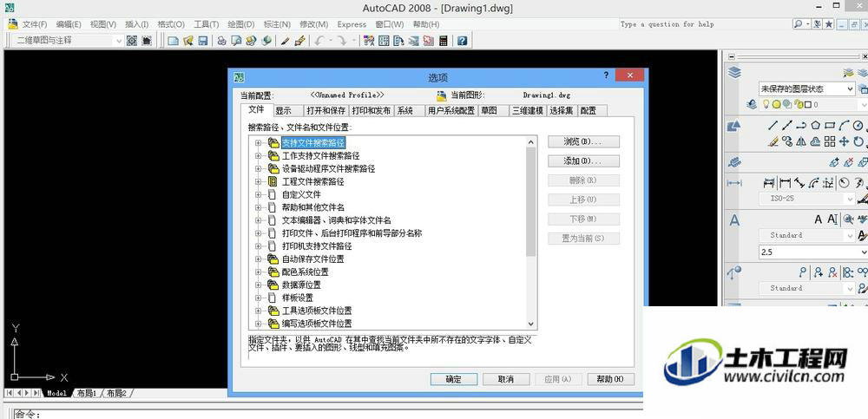Expand the 工程文件搜索路径 tree node
This screenshot has width=868, height=419.
(x=258, y=181)
